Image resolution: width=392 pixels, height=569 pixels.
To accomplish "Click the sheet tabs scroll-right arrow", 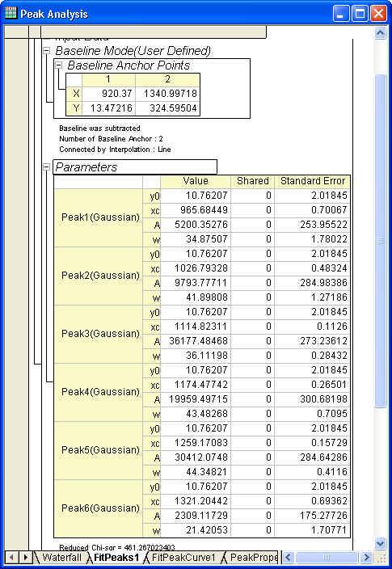I will pyautogui.click(x=25, y=558).
